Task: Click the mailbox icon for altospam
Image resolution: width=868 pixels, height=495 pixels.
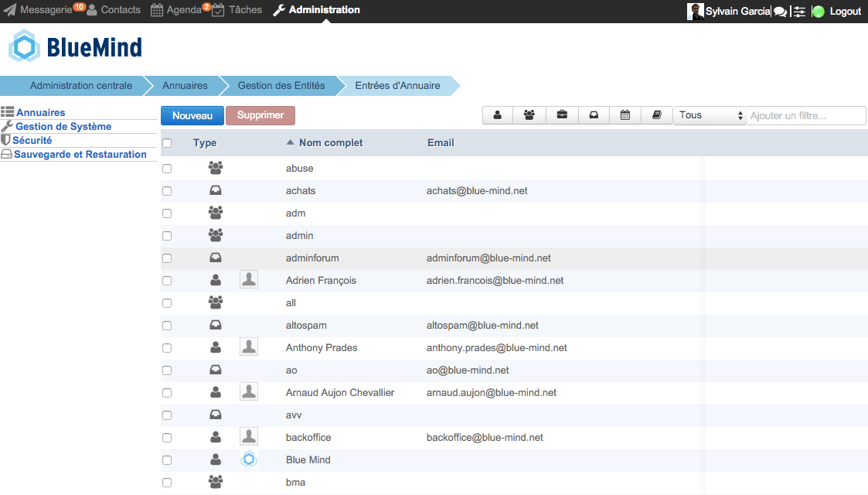Action: pos(216,325)
